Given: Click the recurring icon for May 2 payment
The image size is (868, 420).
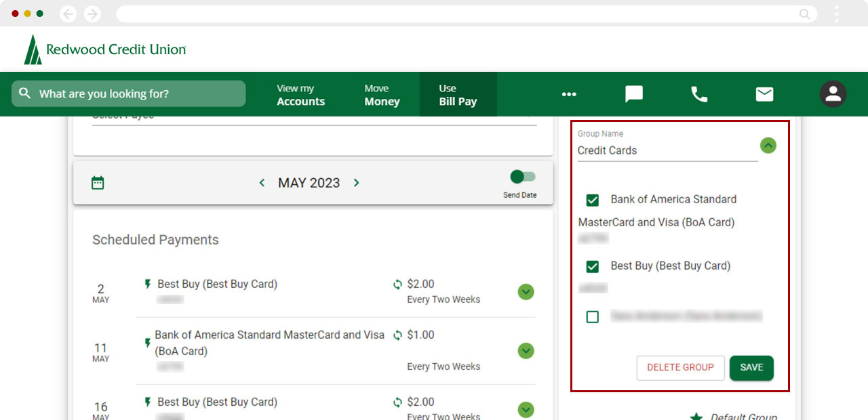Looking at the screenshot, I should coord(398,285).
